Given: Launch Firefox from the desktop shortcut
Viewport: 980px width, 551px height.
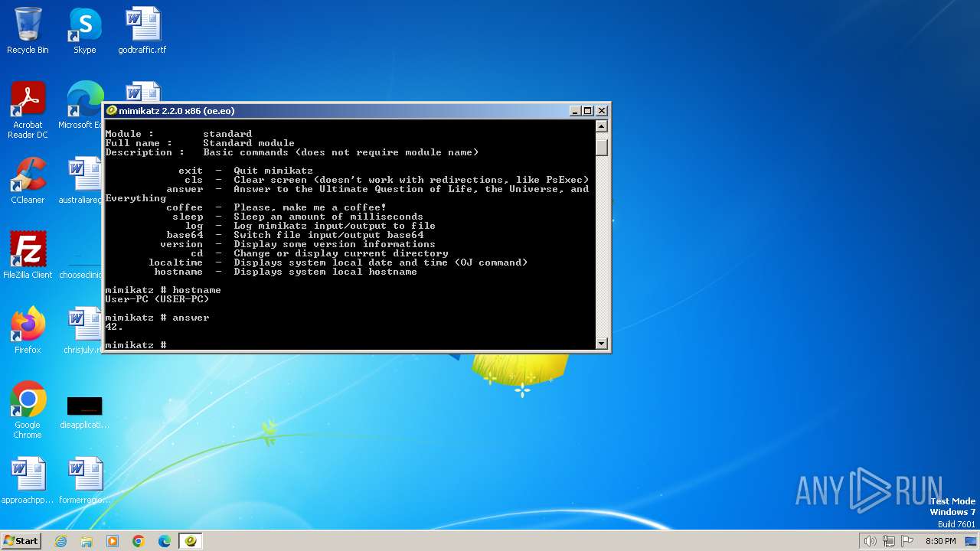Looking at the screenshot, I should [28, 331].
